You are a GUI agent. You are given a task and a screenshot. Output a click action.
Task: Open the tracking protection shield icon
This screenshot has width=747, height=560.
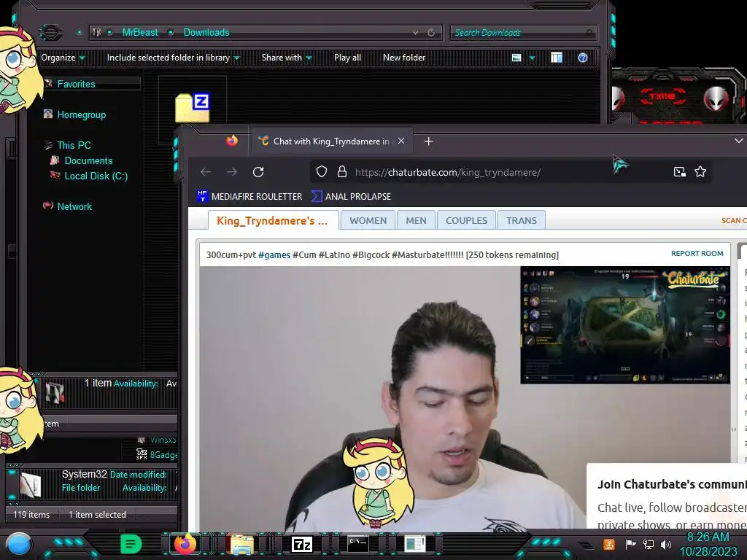point(322,171)
